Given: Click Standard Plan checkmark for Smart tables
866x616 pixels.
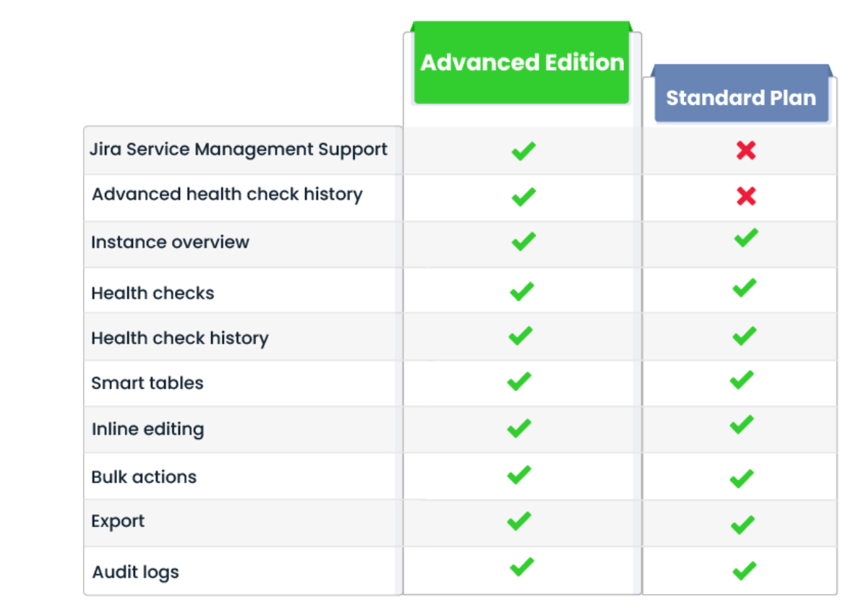Looking at the screenshot, I should point(742,380).
